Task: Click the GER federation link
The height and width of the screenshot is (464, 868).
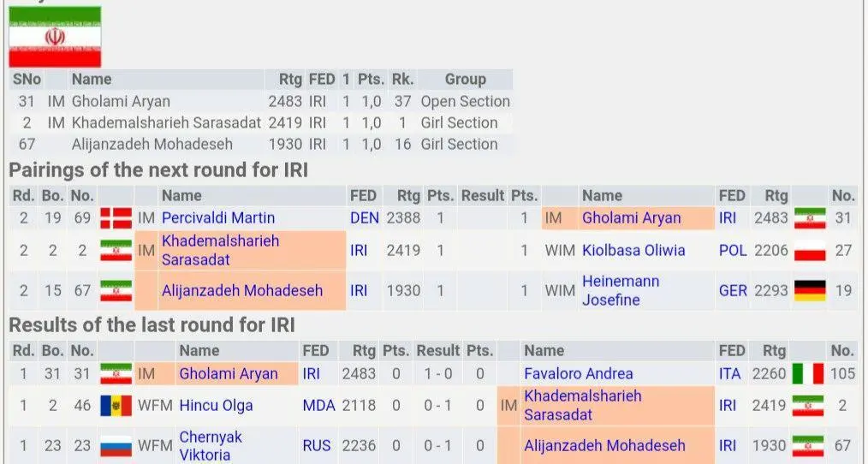Action: 733,290
